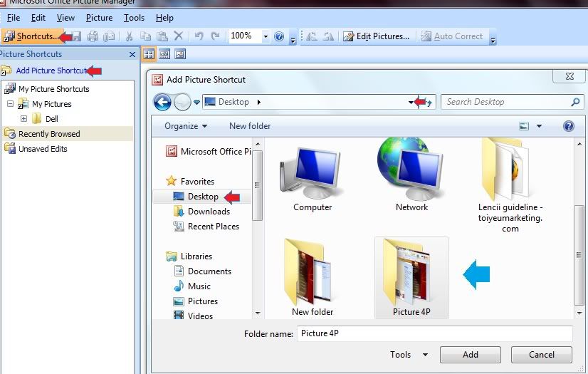Select Music library
This screenshot has width=588, height=374.
[199, 286]
